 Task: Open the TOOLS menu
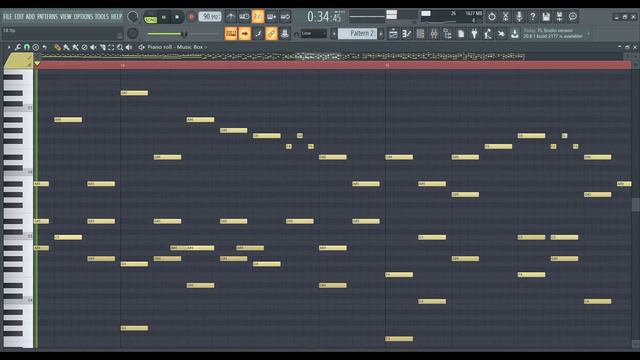point(102,17)
